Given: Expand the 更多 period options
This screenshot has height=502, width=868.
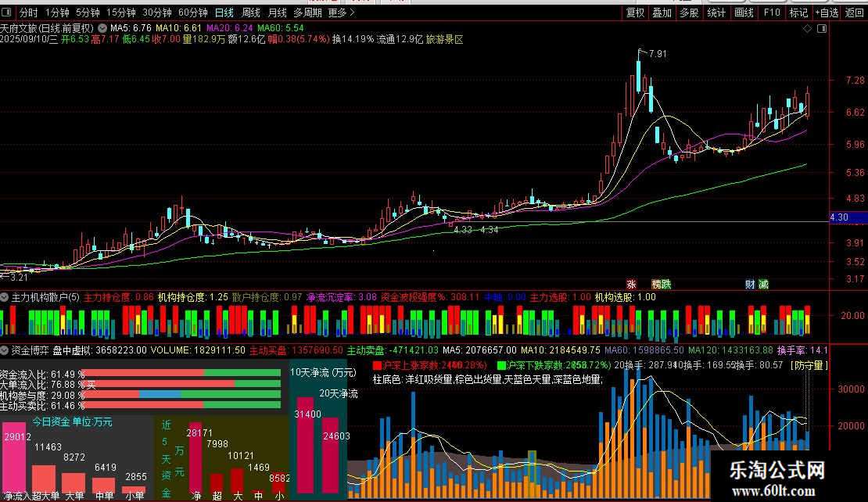Looking at the screenshot, I should 341,13.
